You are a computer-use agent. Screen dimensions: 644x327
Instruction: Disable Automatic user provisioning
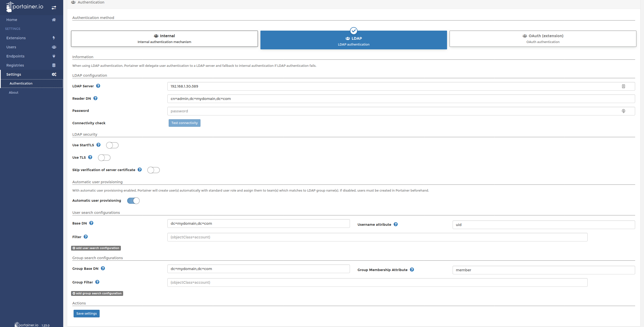click(x=133, y=200)
